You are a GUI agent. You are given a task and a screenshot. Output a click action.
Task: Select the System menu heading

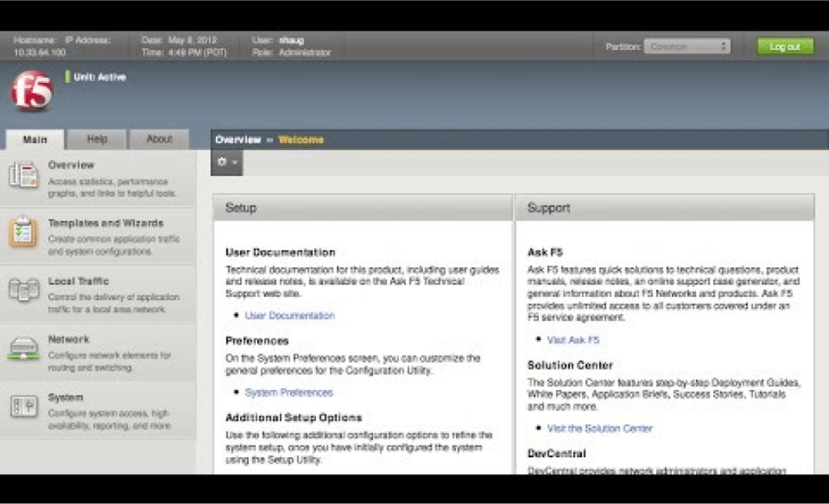tap(66, 397)
